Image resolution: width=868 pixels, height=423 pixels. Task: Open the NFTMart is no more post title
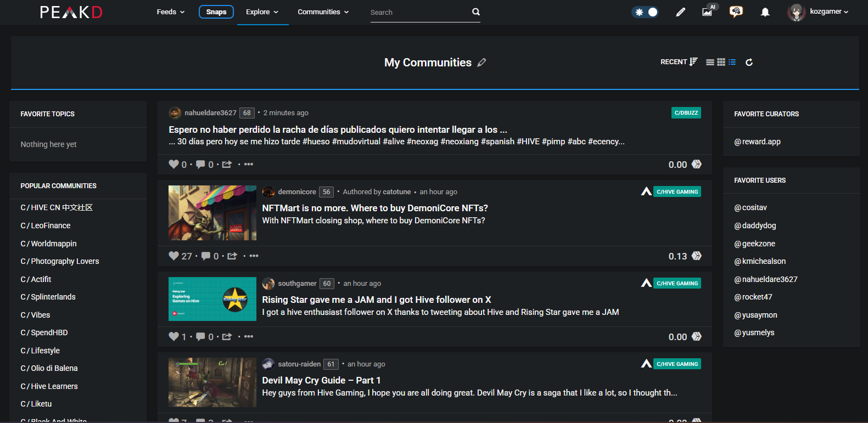tap(375, 208)
